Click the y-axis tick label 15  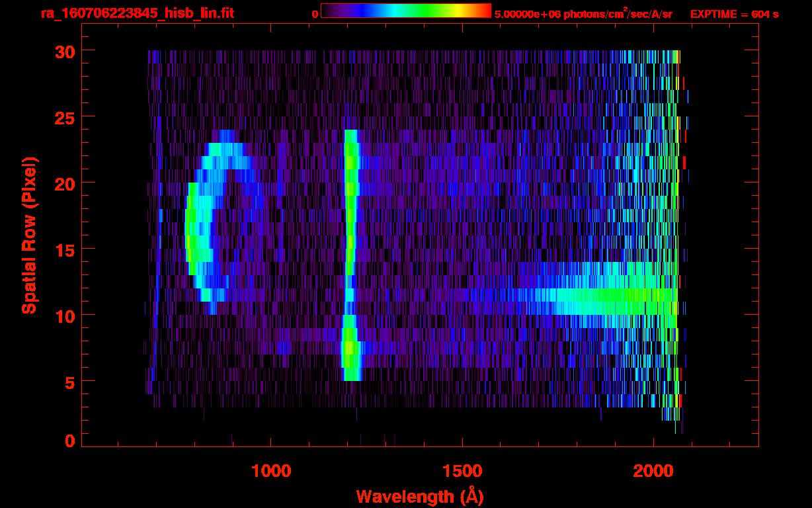pos(65,249)
